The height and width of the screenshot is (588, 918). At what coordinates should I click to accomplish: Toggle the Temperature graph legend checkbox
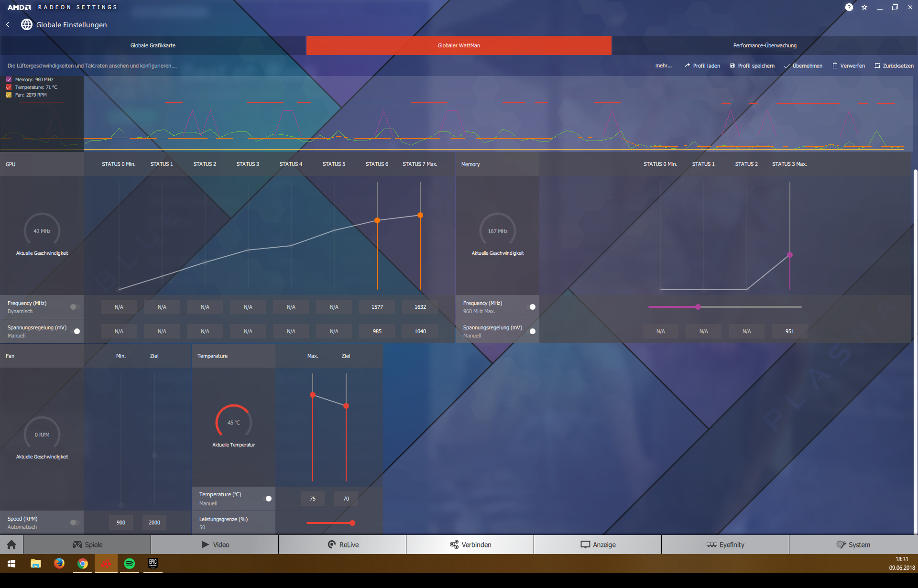9,87
